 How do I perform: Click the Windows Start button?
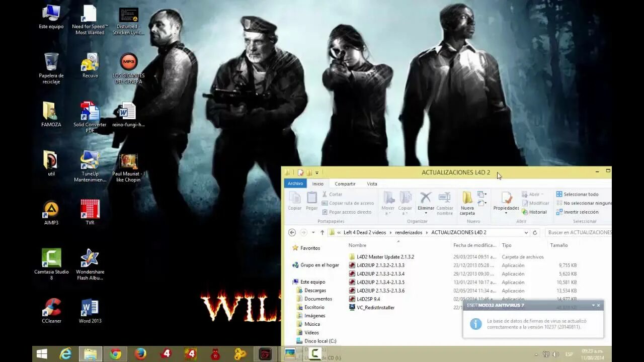click(42, 354)
